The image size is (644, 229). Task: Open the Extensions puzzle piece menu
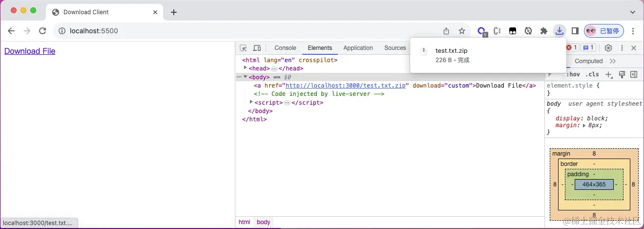543,31
